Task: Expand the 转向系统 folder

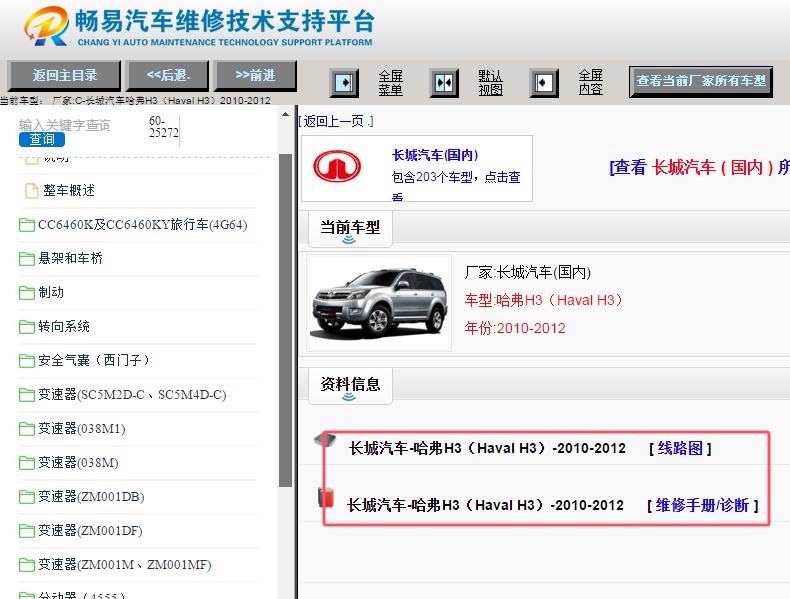Action: point(64,327)
